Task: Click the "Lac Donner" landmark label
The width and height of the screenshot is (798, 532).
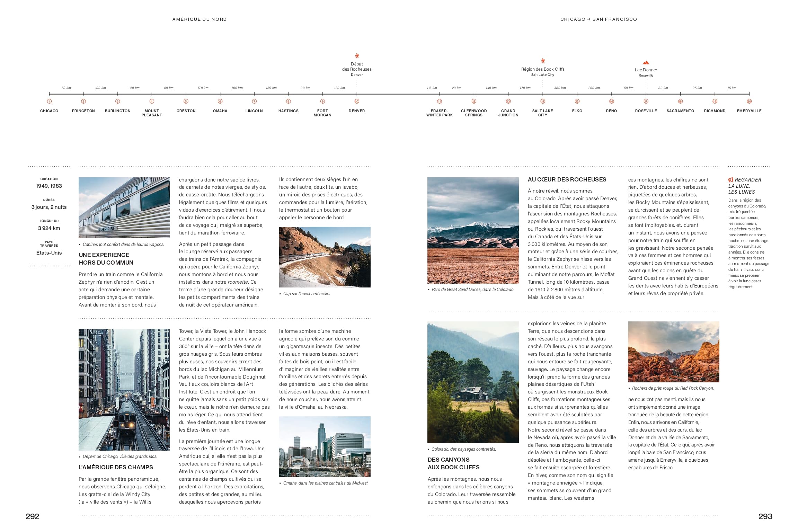Action: (646, 70)
